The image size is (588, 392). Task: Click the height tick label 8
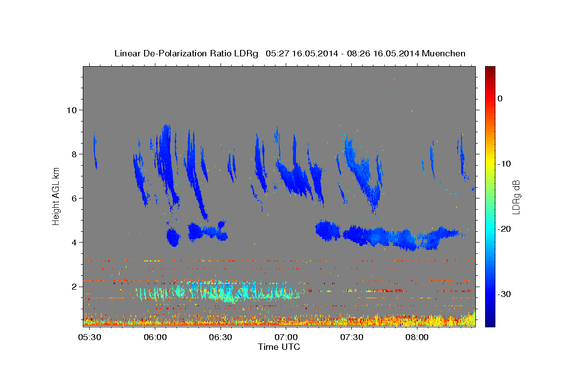[74, 154]
